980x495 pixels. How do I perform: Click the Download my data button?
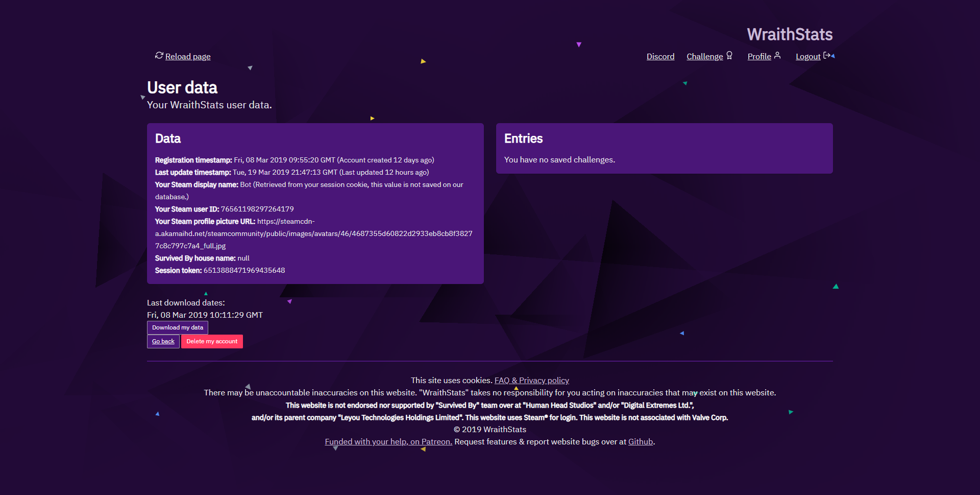(x=177, y=327)
